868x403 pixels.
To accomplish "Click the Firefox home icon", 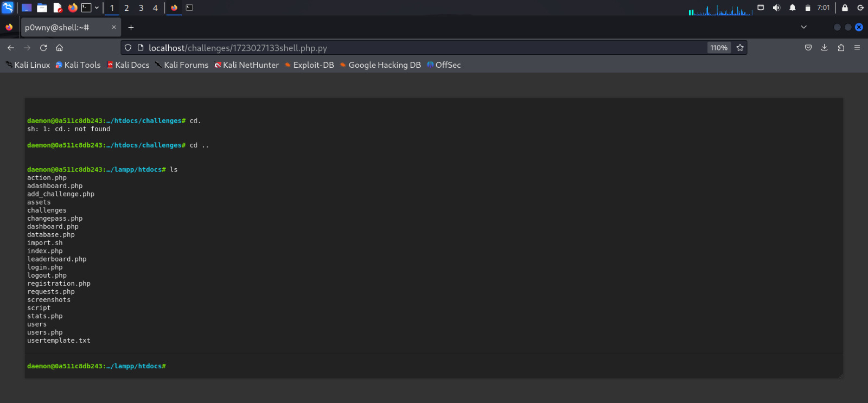I will coord(60,48).
